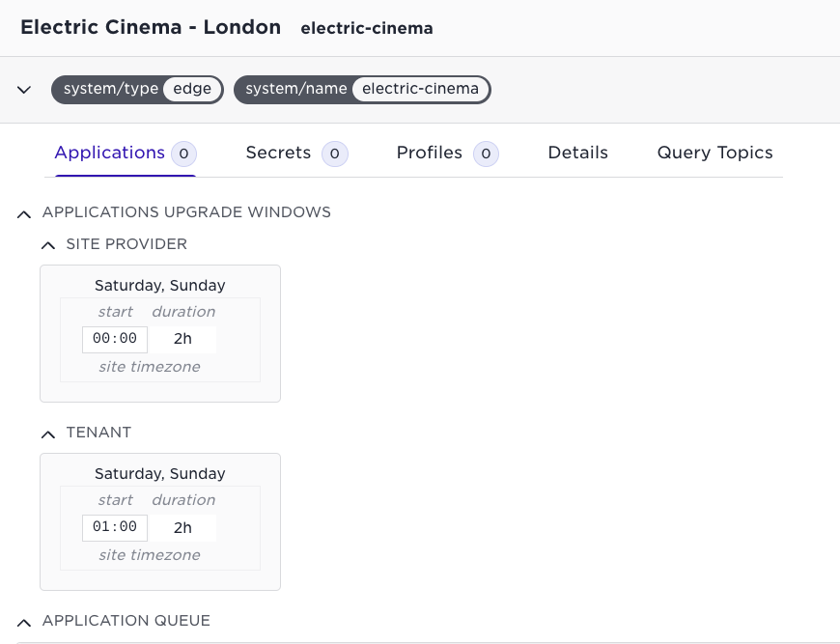Screen dimensions: 840x644
Task: Collapse the APPLICATION QUEUE section
Action: tap(23, 622)
